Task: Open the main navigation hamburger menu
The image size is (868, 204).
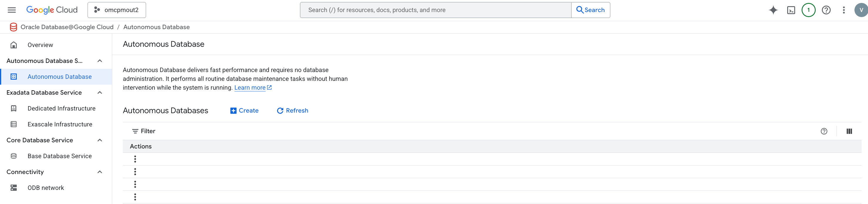Action: [x=12, y=10]
